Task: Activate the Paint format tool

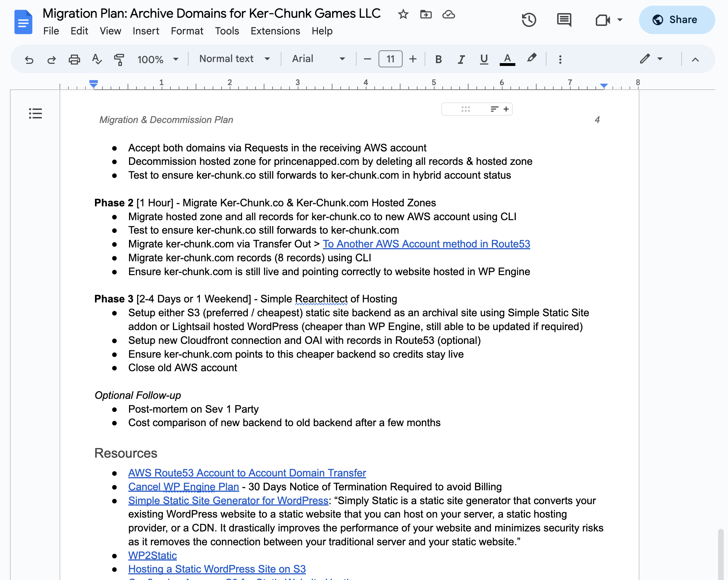Action: [119, 59]
